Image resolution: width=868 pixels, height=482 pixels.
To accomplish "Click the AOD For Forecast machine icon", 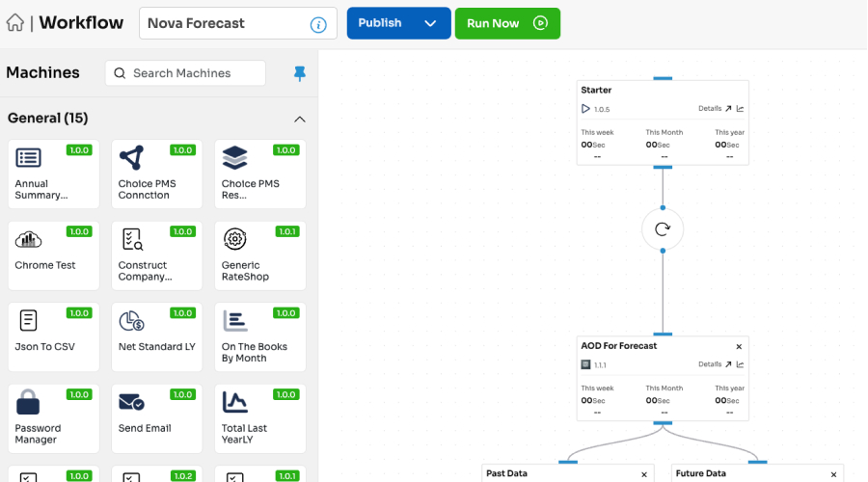I will click(585, 364).
